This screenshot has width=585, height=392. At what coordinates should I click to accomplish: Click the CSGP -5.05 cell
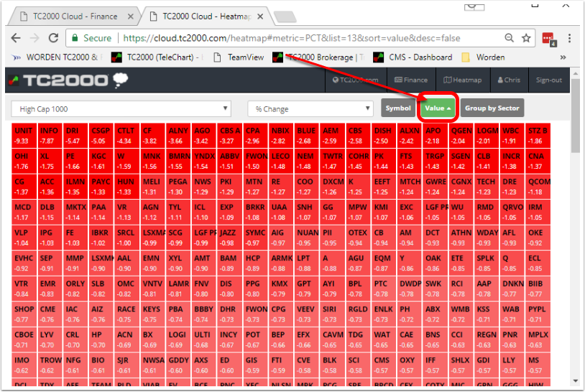[x=101, y=136]
